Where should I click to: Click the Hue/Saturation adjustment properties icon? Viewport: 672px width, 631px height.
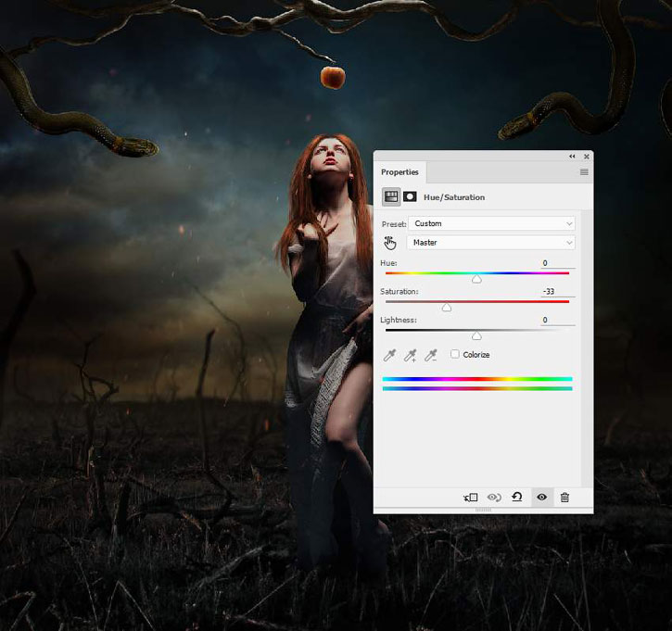[391, 196]
